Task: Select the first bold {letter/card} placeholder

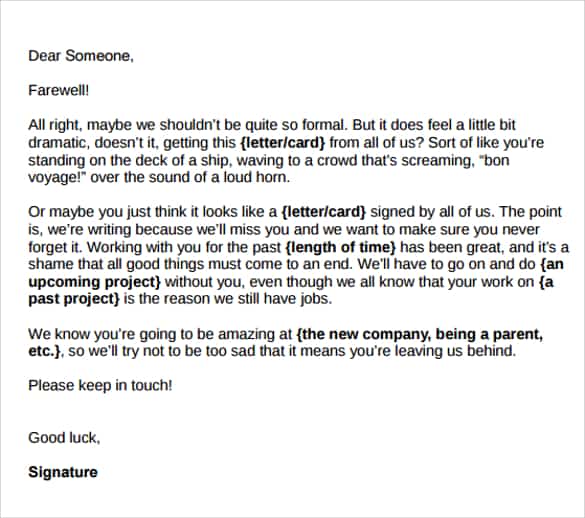Action: (283, 143)
